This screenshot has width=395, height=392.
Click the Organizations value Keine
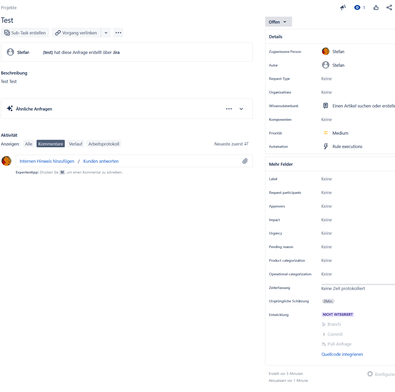[327, 92]
